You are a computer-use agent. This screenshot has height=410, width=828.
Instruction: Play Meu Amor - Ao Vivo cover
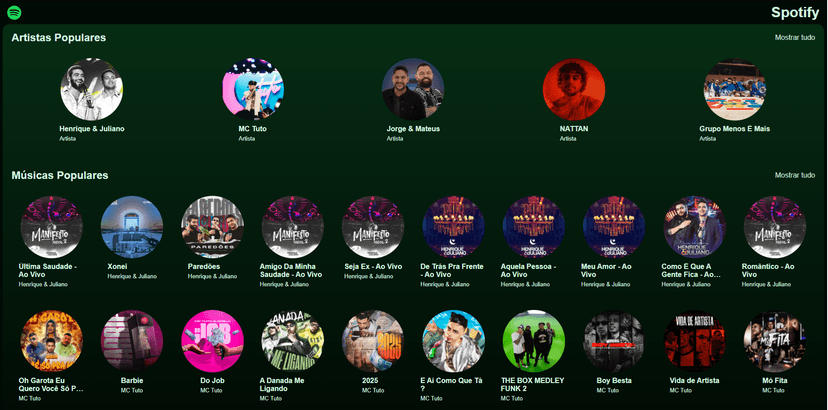[614, 227]
